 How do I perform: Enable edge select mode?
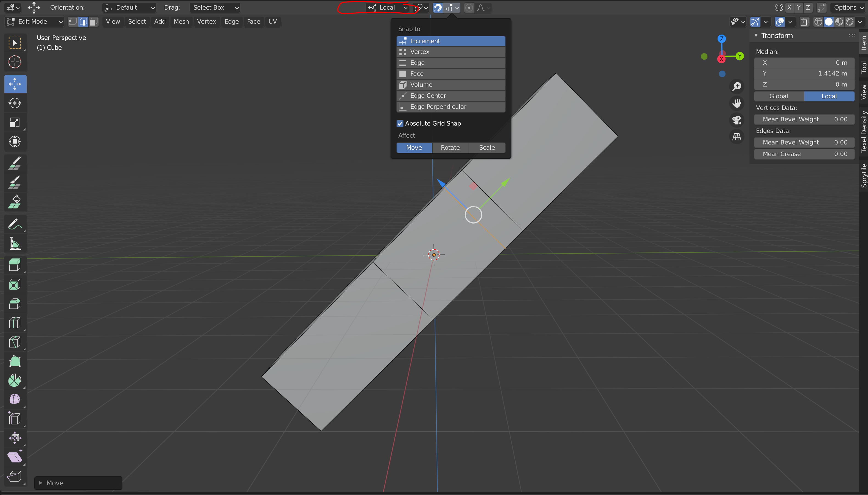(x=83, y=22)
